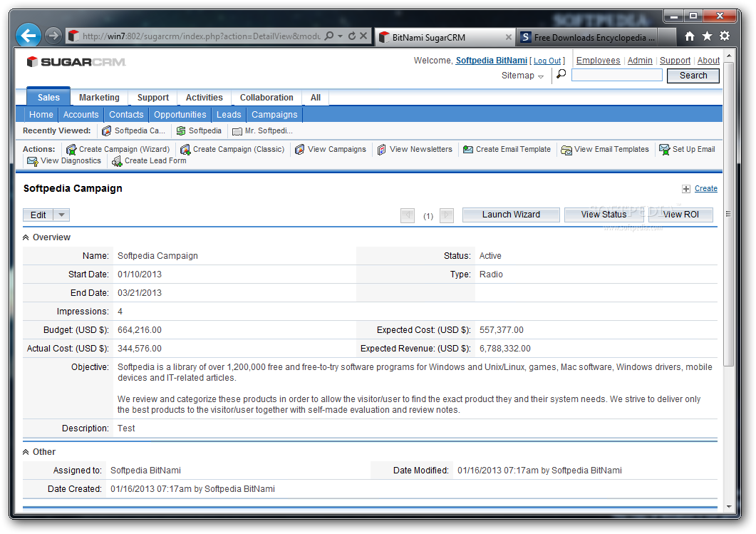Click the browser URL address field
Image resolution: width=756 pixels, height=534 pixels.
tap(201, 36)
